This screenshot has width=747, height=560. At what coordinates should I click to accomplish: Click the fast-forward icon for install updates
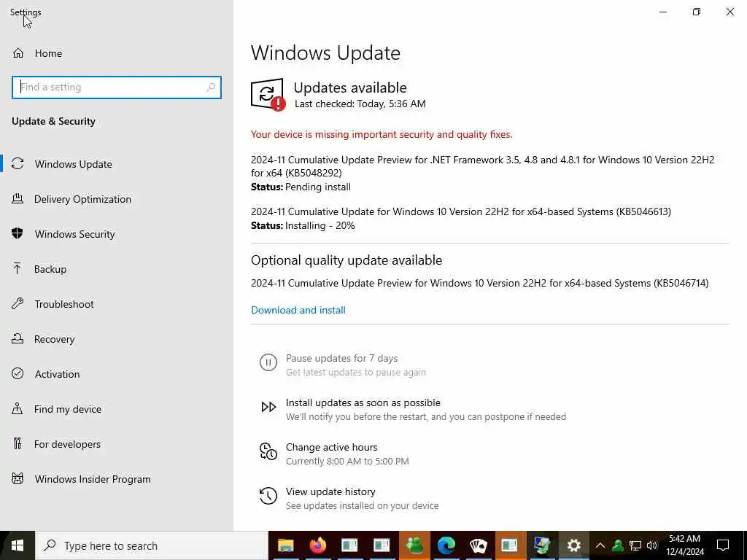point(268,407)
